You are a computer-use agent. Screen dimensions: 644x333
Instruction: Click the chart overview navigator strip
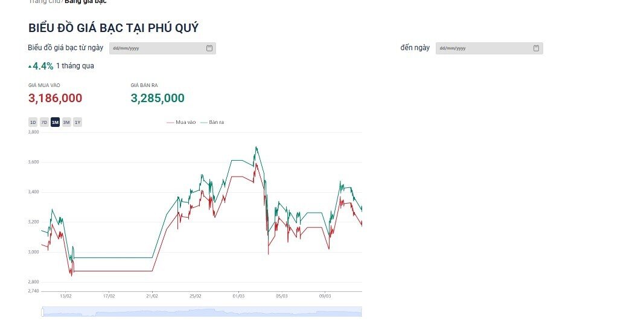pyautogui.click(x=202, y=312)
